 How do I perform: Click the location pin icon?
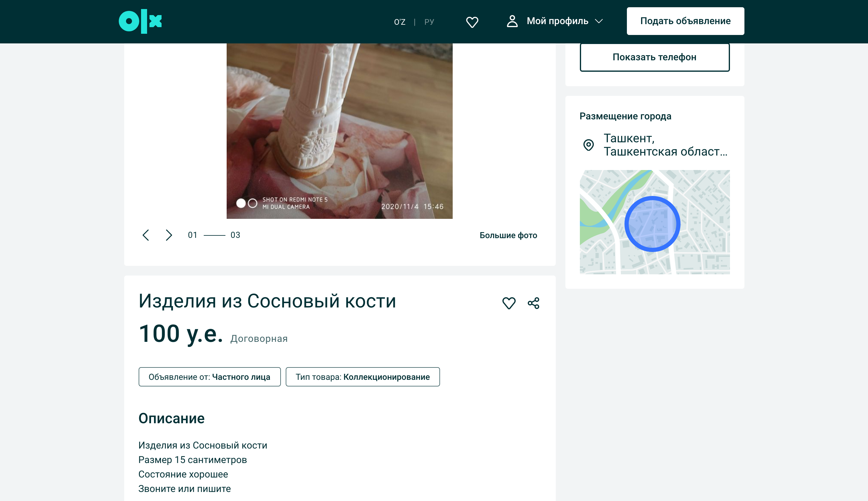tap(588, 145)
